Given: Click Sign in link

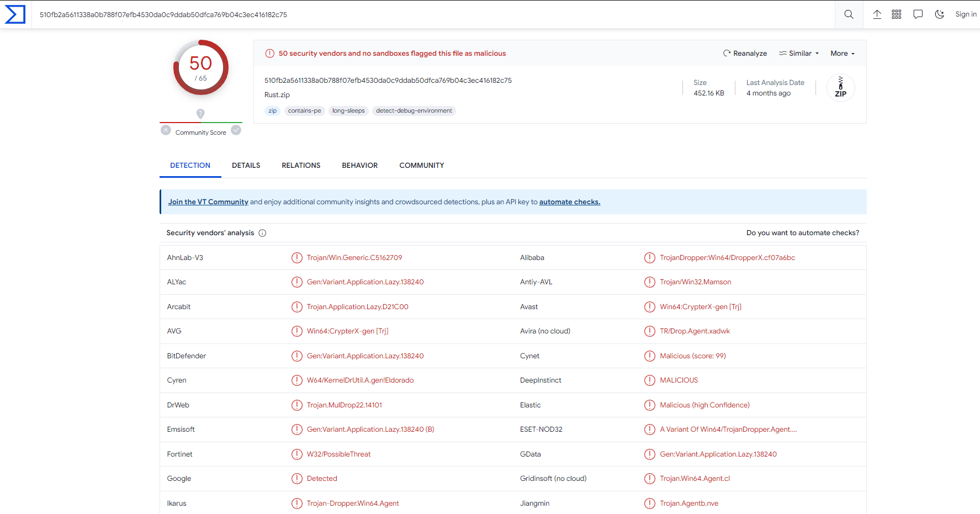Looking at the screenshot, I should 966,14.
